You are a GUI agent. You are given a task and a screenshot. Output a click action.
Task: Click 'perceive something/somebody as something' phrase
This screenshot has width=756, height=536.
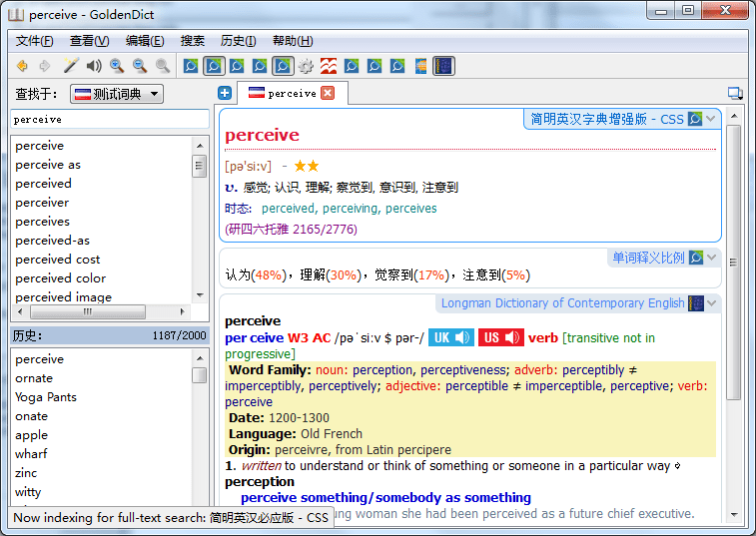[x=385, y=497]
